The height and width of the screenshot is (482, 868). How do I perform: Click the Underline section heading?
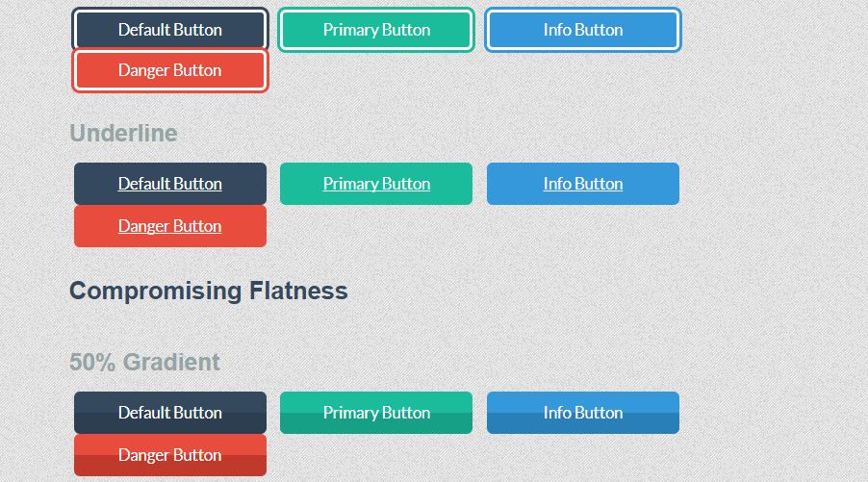tap(123, 134)
